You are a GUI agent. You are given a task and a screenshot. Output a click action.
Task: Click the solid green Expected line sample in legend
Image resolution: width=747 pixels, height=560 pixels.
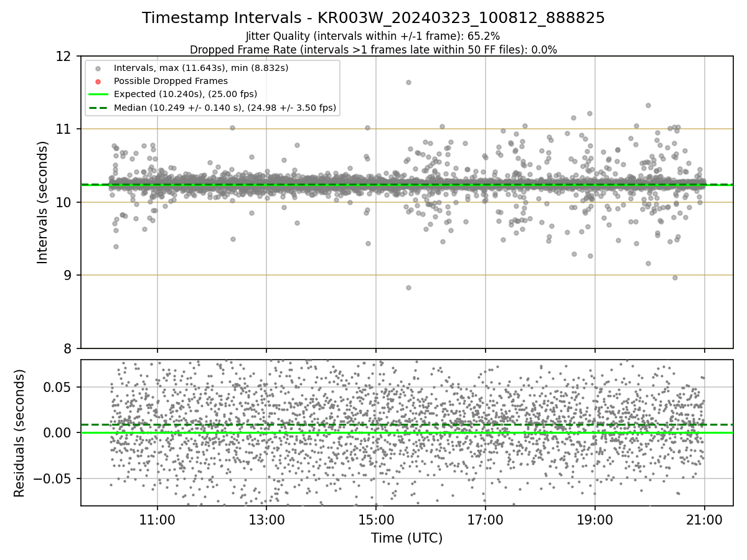tap(98, 95)
